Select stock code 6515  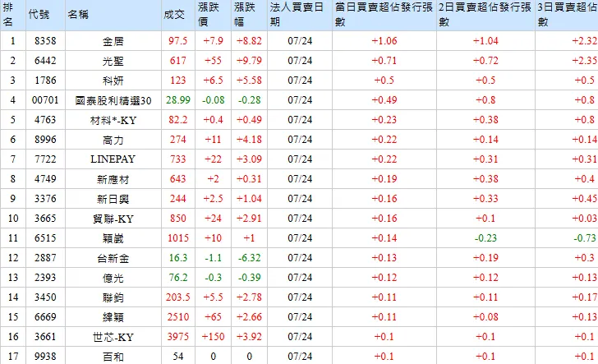pos(45,238)
